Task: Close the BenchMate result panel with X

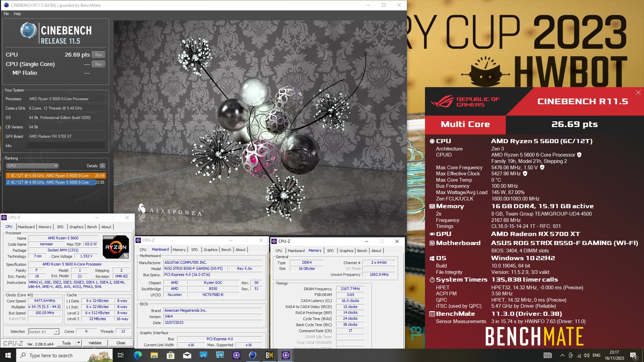Action: pyautogui.click(x=638, y=93)
